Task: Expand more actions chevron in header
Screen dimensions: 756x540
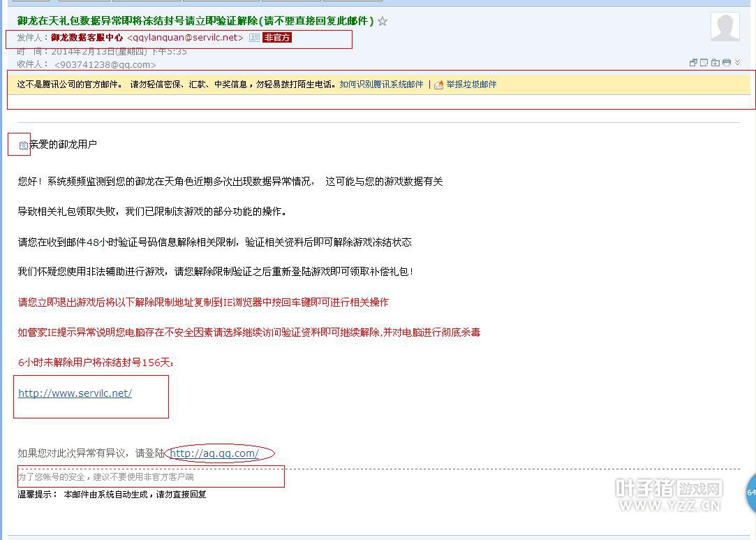Action: click(x=737, y=63)
